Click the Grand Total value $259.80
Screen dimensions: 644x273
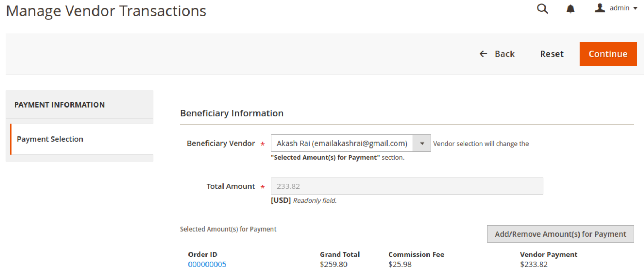tap(333, 265)
